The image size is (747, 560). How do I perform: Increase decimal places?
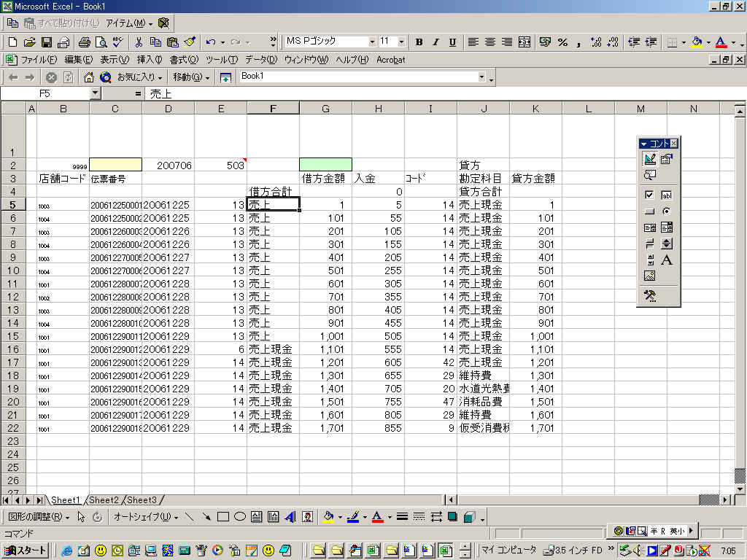pos(595,42)
